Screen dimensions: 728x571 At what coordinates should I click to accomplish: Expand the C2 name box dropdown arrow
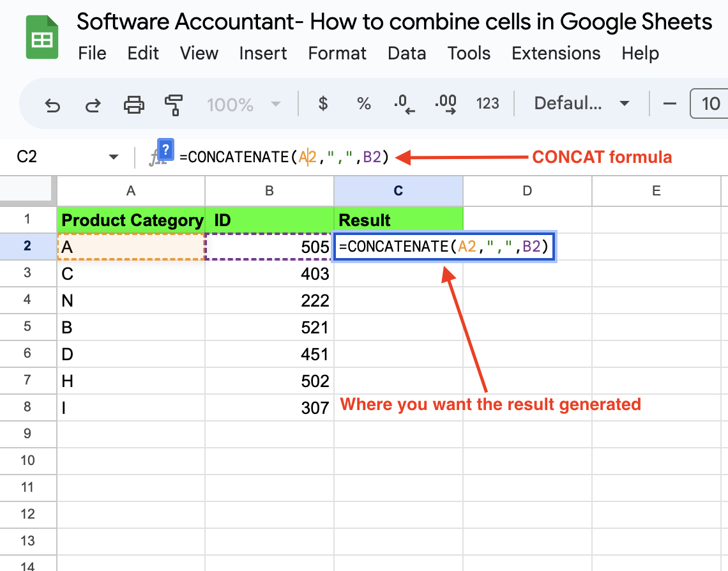pos(113,157)
